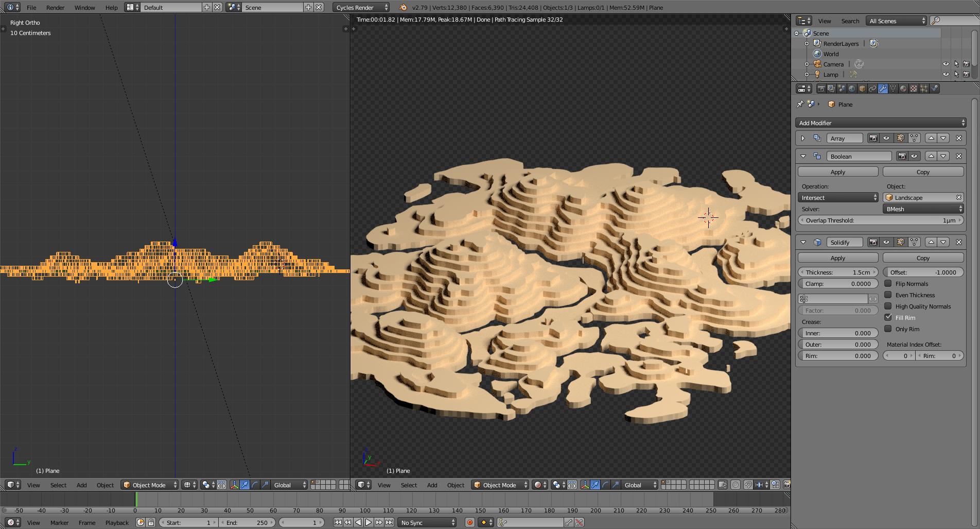The image size is (980, 529).
Task: Enable the Only Rim checkbox
Action: click(888, 329)
